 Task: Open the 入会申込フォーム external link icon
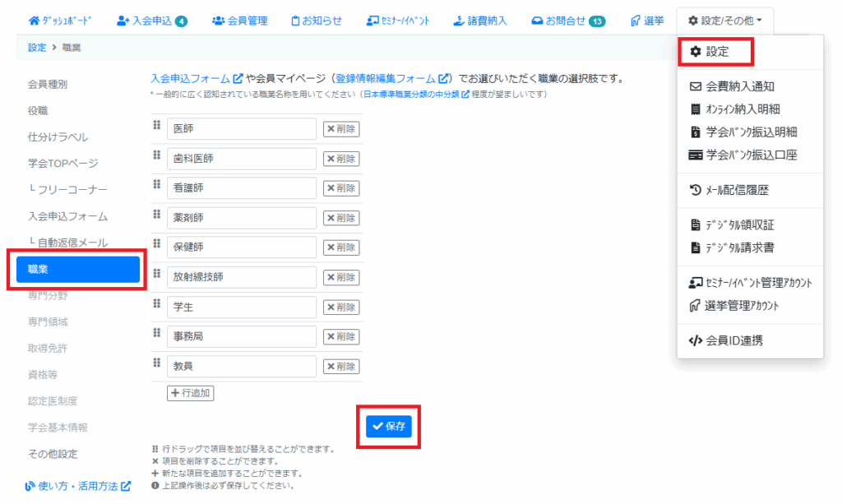coord(238,79)
